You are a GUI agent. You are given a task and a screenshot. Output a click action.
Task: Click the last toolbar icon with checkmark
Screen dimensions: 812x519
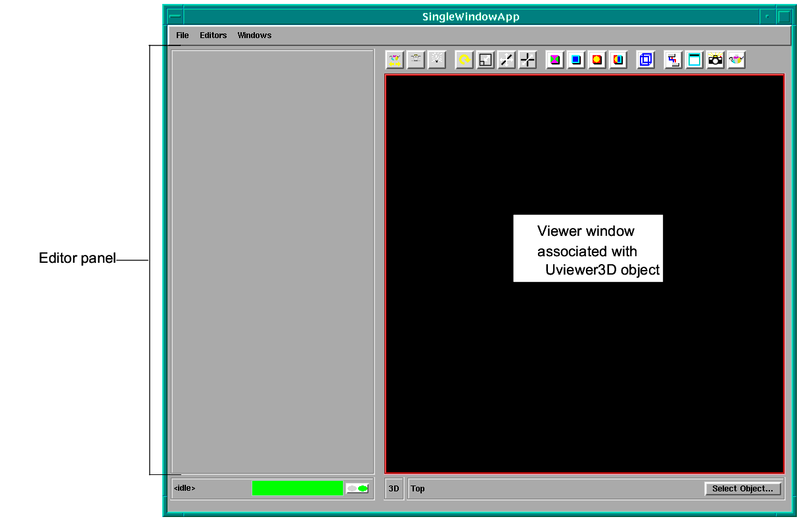736,60
